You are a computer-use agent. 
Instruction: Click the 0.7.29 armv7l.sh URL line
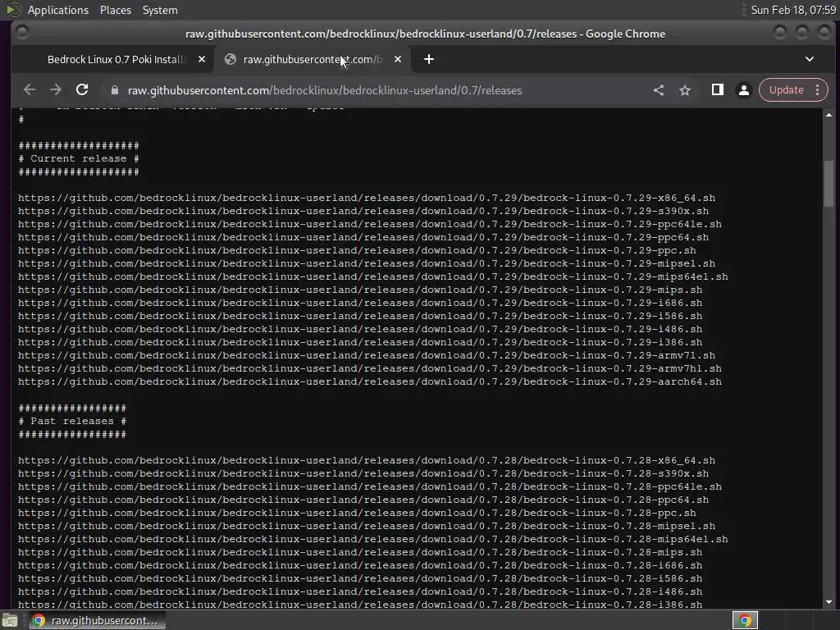coord(367,355)
